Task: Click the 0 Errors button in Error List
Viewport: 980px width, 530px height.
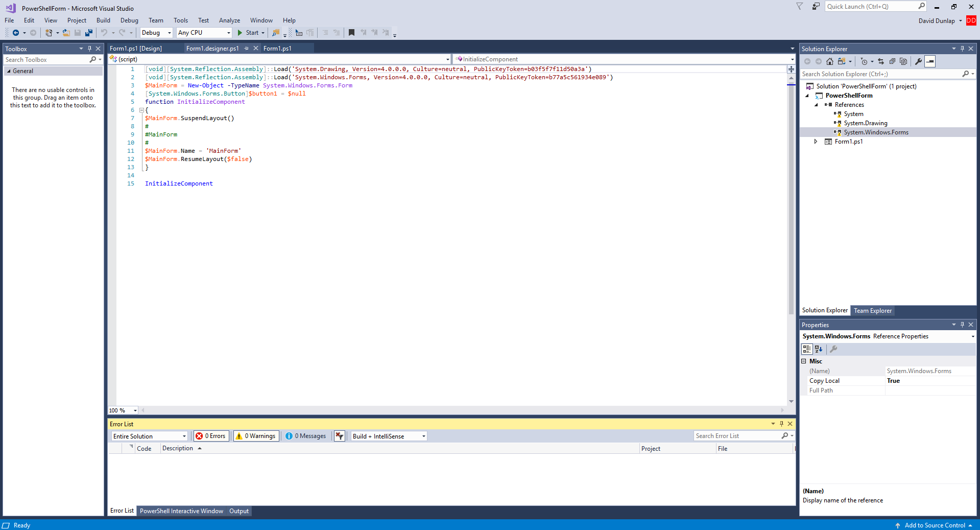Action: 211,436
